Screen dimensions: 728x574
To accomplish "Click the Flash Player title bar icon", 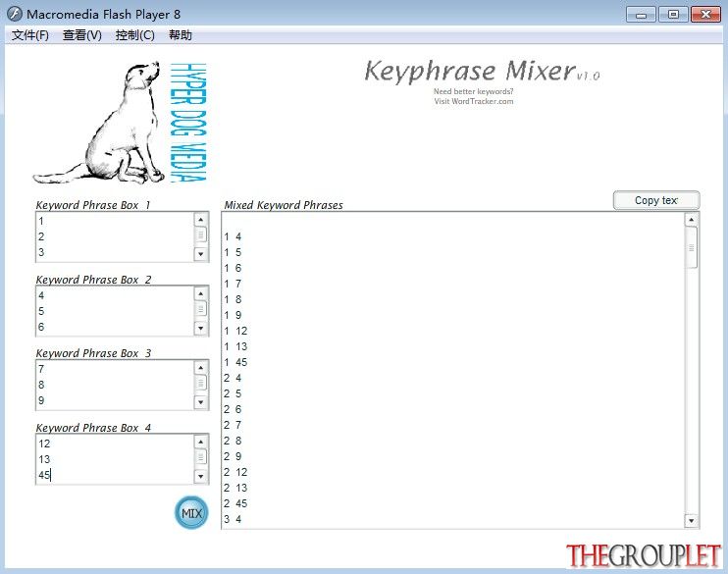I will pos(15,14).
